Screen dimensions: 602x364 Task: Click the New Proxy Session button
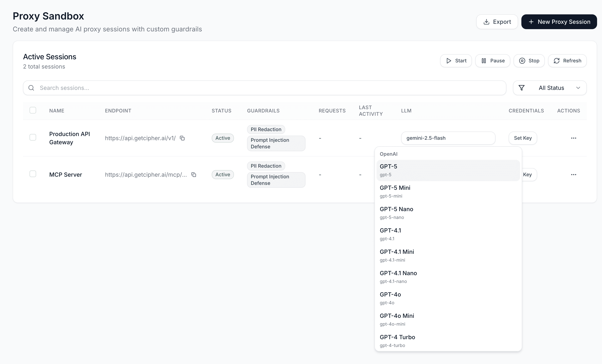tap(559, 22)
